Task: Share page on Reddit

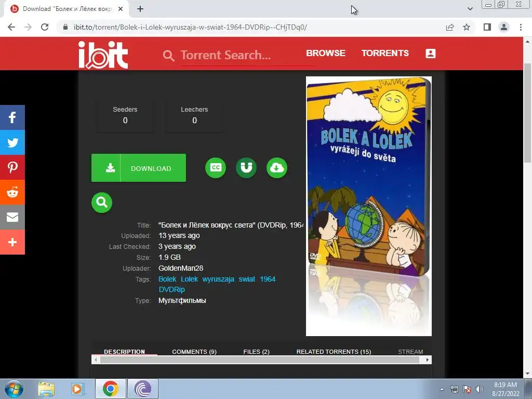Action: point(12,192)
